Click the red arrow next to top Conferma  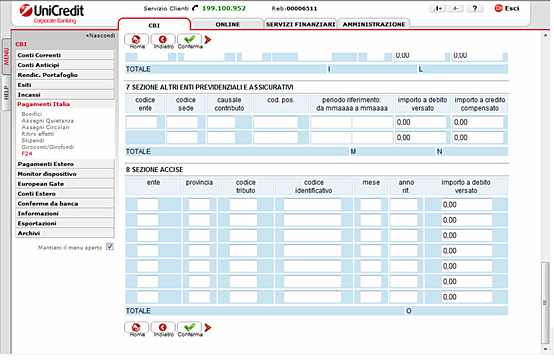click(208, 40)
